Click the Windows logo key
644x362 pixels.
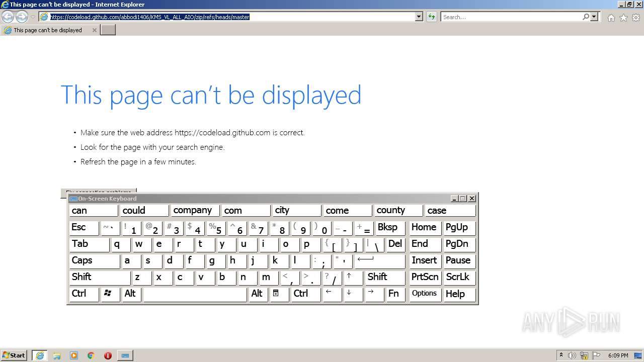(110, 294)
